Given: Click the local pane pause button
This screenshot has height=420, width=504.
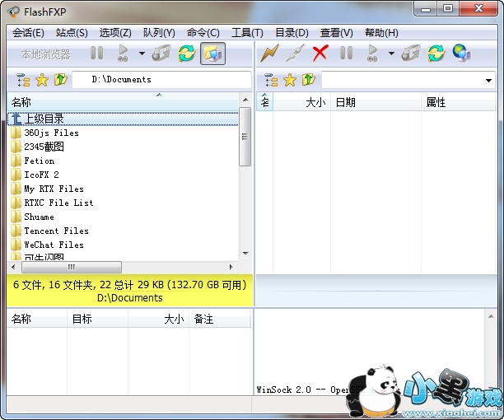Looking at the screenshot, I should point(96,54).
